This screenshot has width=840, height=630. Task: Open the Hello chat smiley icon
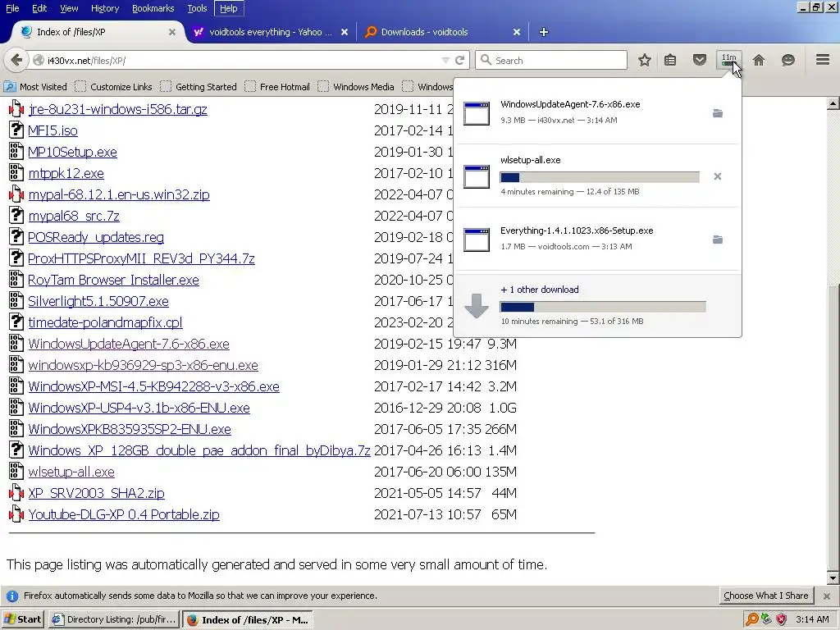tap(788, 60)
